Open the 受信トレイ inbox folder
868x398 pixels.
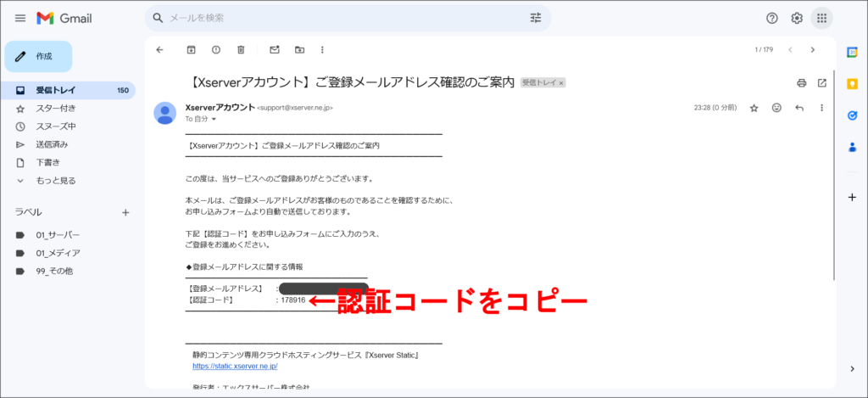tap(68, 90)
